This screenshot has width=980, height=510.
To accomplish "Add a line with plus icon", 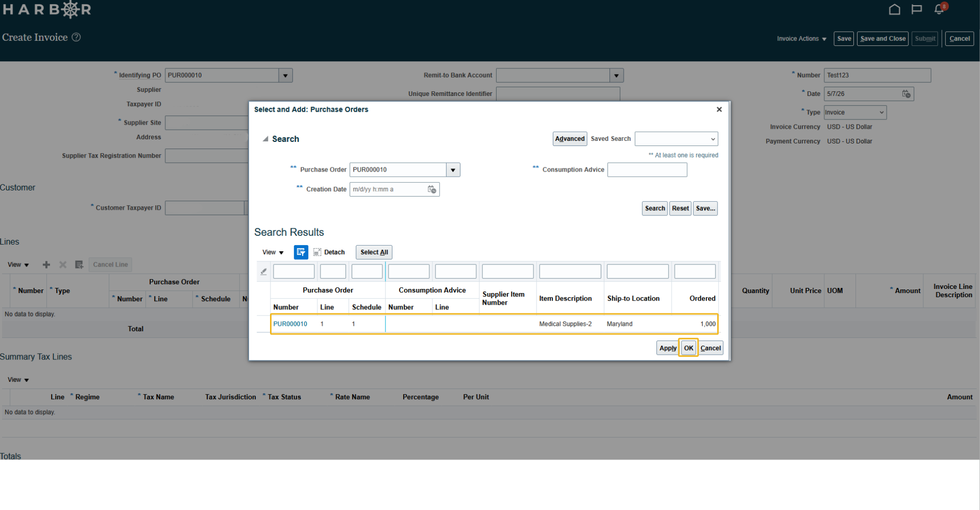I will (46, 264).
